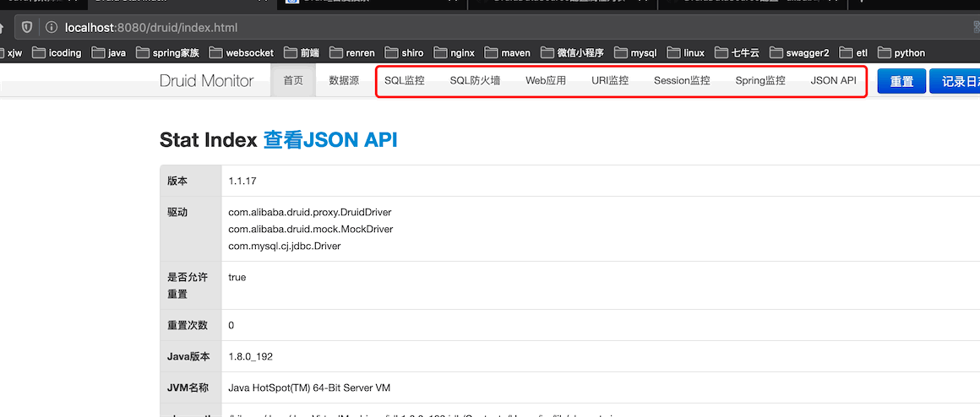Go to the 首页 tab
The image size is (980, 417).
[293, 80]
